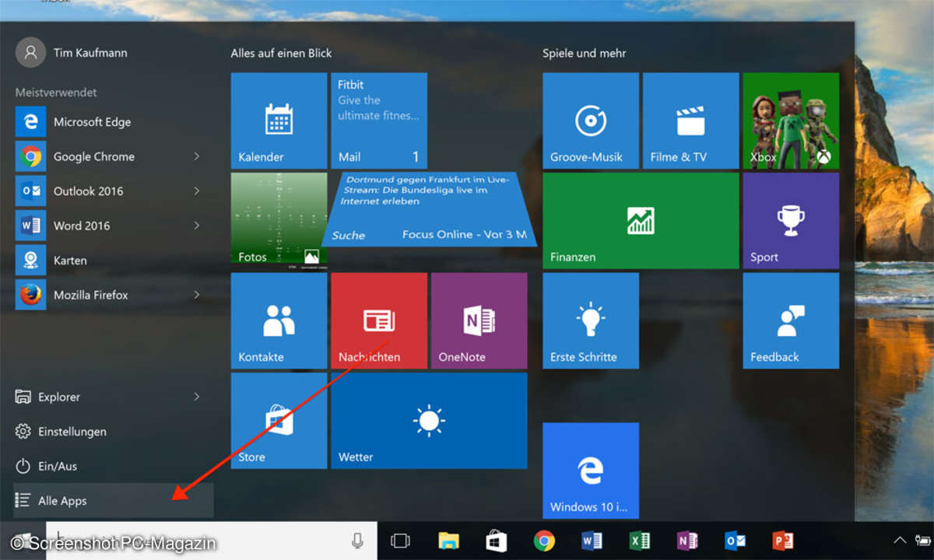
Task: Open Excel from the taskbar
Action: (x=639, y=541)
